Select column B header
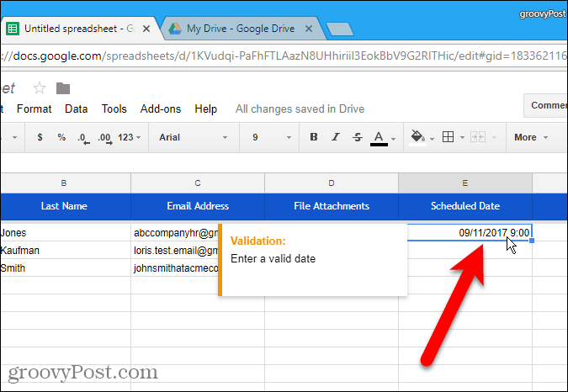568x392 pixels. click(x=66, y=183)
